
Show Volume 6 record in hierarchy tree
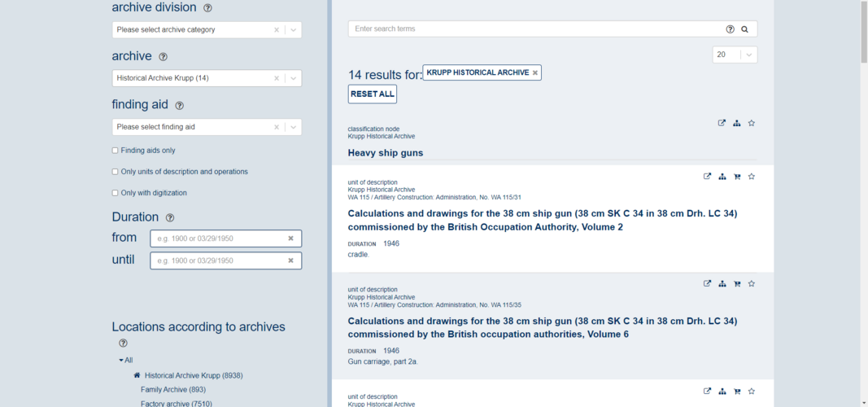point(722,283)
